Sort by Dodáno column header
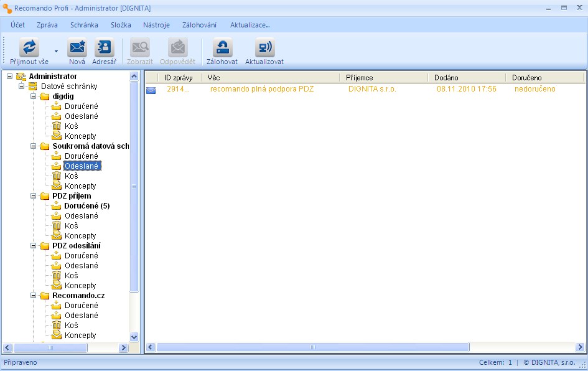This screenshot has height=371, width=588. [x=467, y=78]
